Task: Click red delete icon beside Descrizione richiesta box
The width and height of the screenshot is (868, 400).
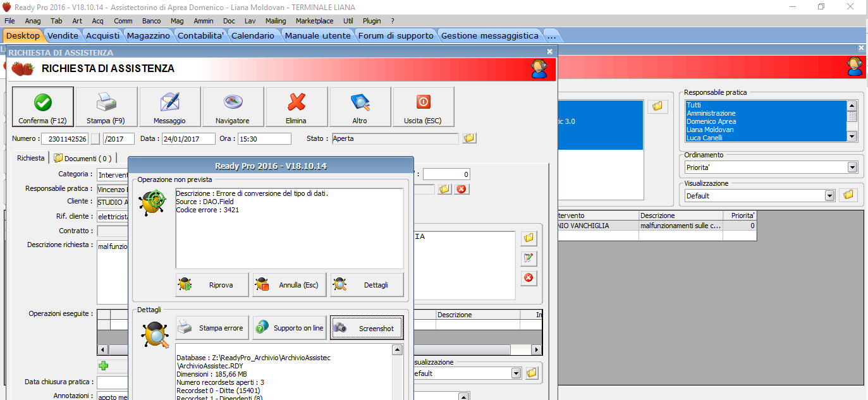Action: 529,277
